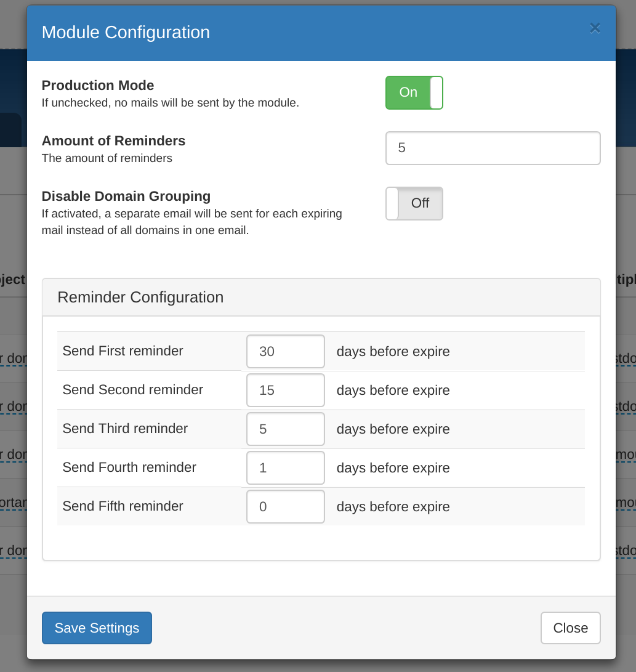
Task: Click the Amount of Reminders field
Action: 493,148
